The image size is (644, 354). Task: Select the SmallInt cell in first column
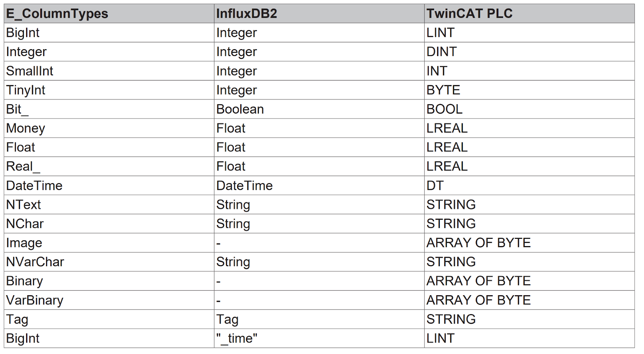point(109,71)
